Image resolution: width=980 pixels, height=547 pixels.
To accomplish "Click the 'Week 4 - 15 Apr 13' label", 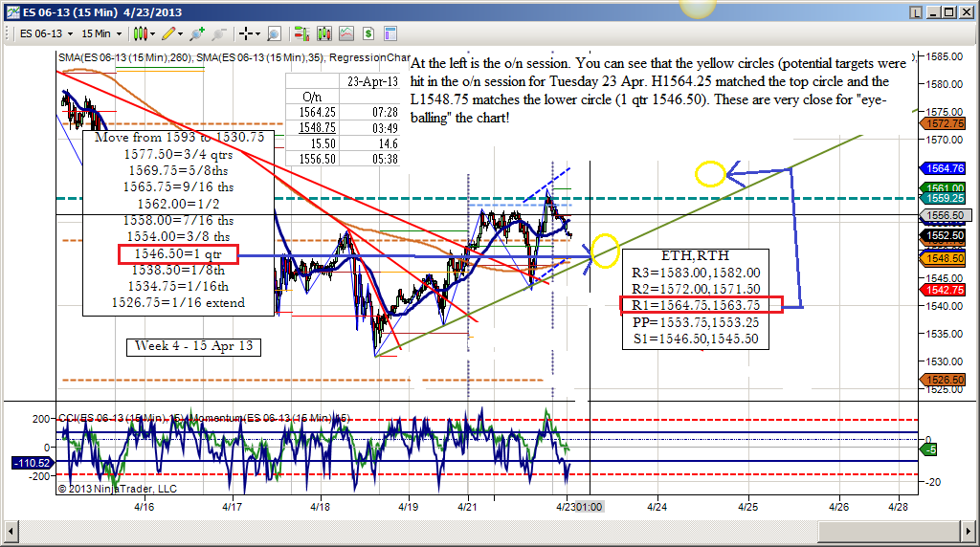I will pyautogui.click(x=193, y=346).
